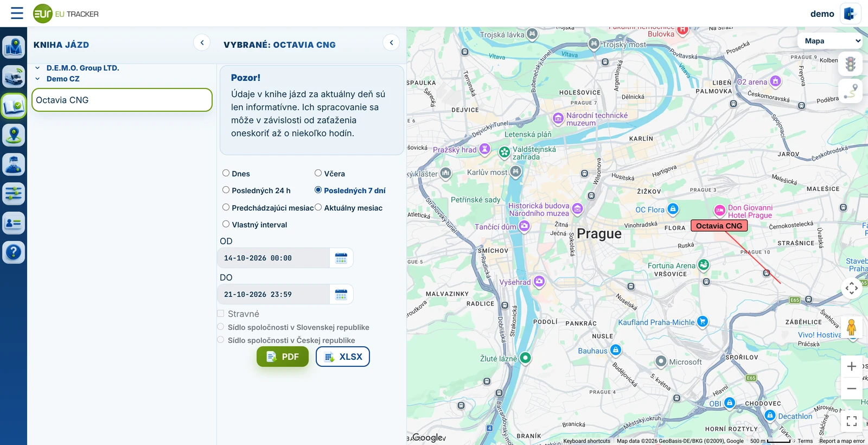Select Posledných 7 dní radio option

(x=318, y=190)
